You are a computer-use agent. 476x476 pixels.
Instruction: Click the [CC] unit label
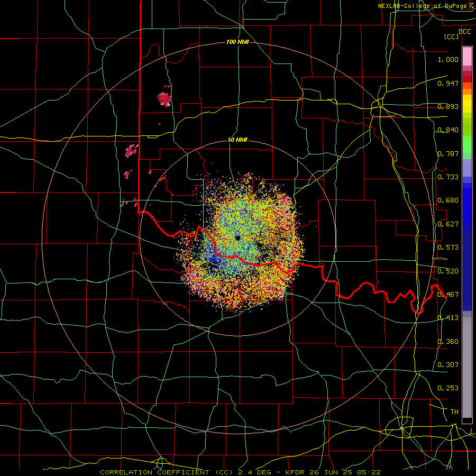pyautogui.click(x=452, y=37)
